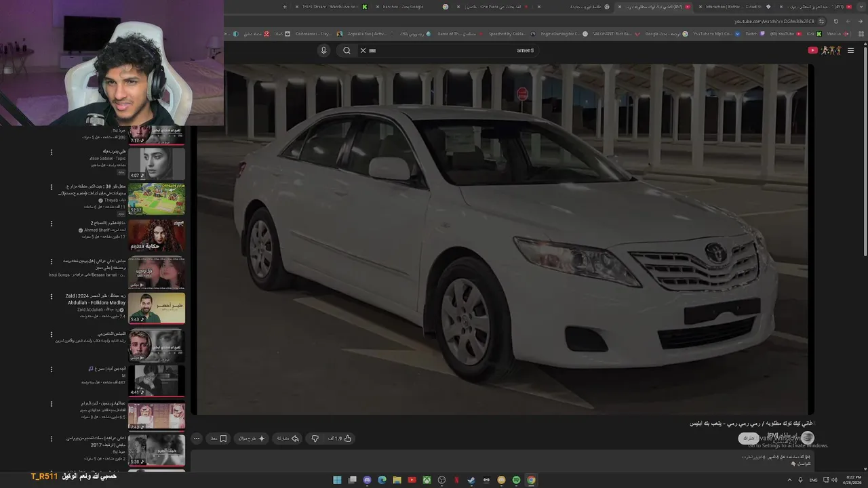Open the channel avatar beside subscribe

pos(807,438)
